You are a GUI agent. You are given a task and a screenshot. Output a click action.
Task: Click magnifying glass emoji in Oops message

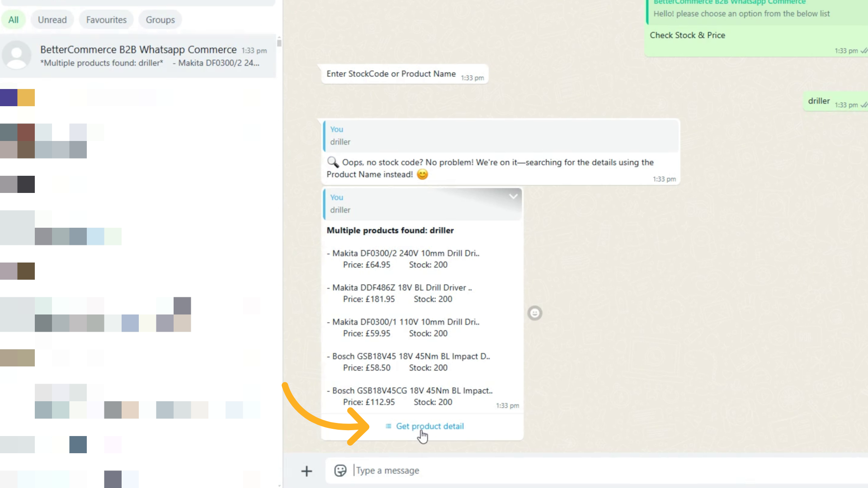pyautogui.click(x=333, y=162)
